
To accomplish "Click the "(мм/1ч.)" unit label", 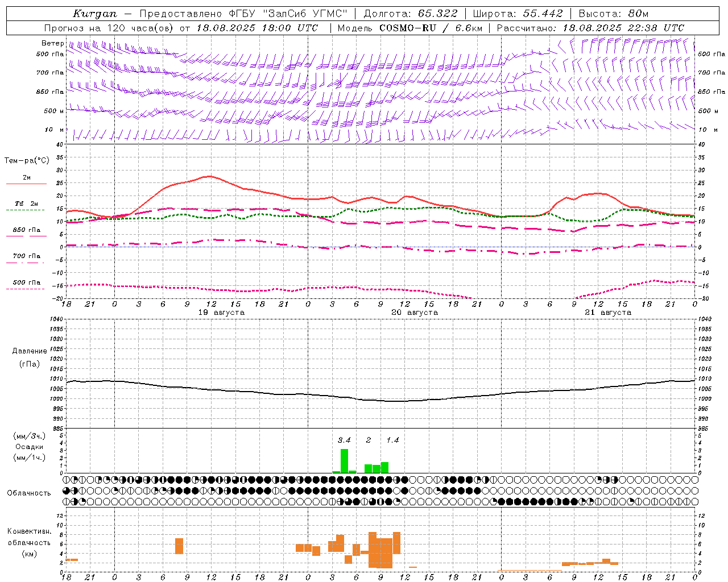I will (x=30, y=458).
